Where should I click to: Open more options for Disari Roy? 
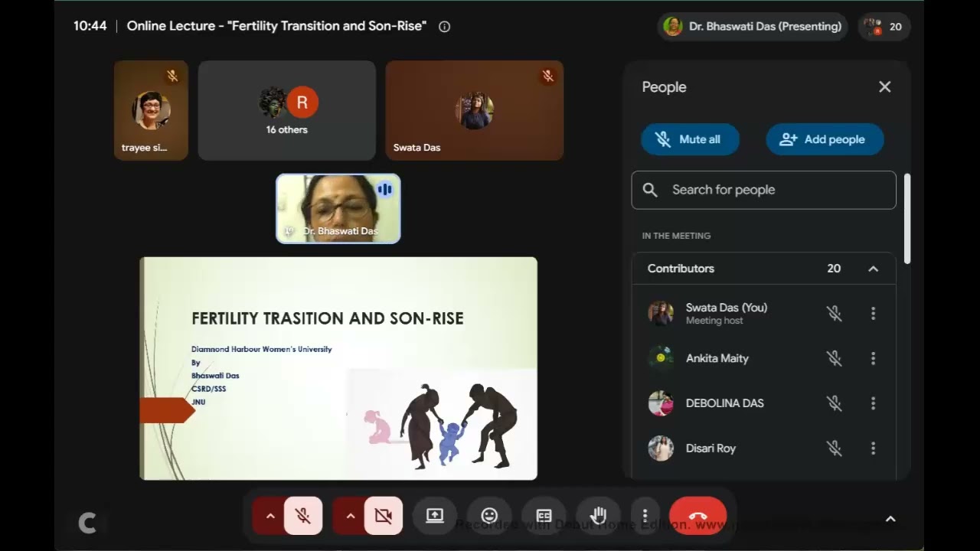pos(873,448)
